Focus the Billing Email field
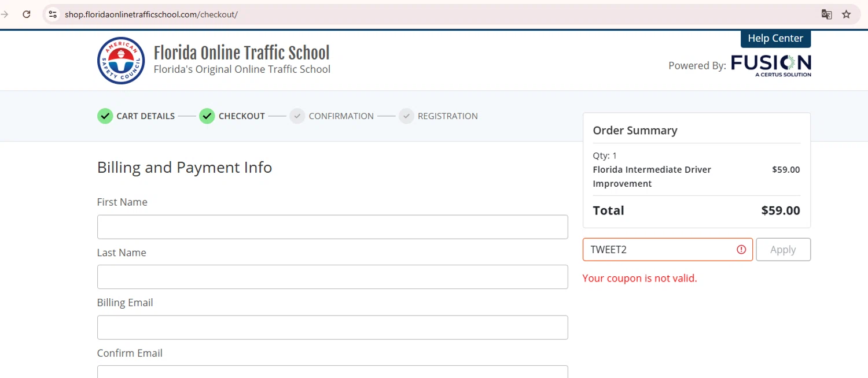 coord(333,327)
